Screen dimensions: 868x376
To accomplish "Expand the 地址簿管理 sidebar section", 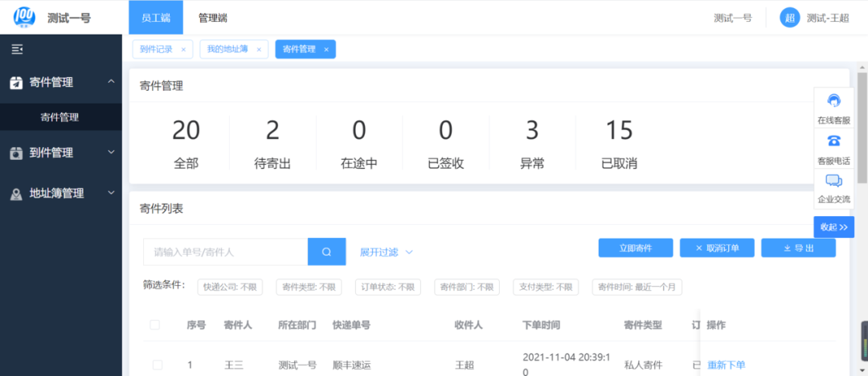I will pyautogui.click(x=111, y=193).
